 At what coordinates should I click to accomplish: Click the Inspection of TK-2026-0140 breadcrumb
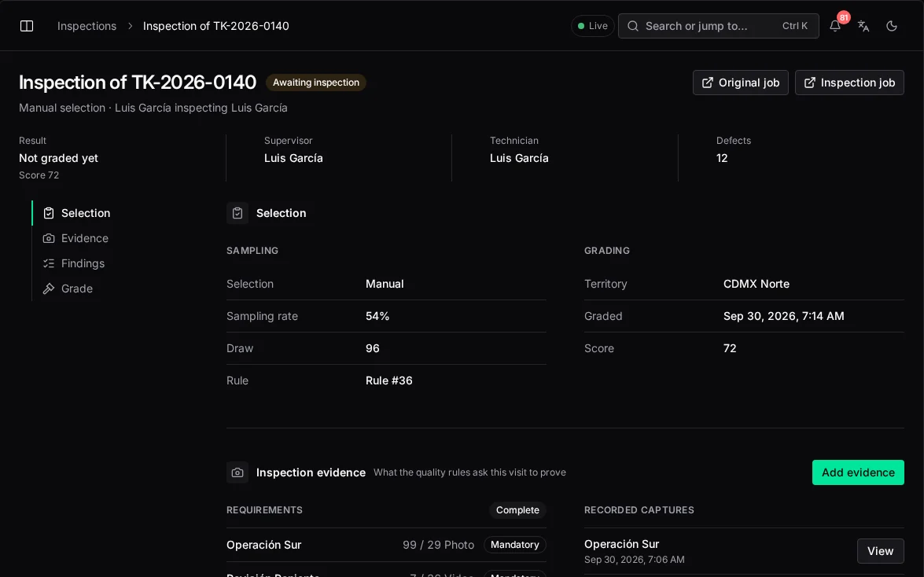pyautogui.click(x=215, y=26)
